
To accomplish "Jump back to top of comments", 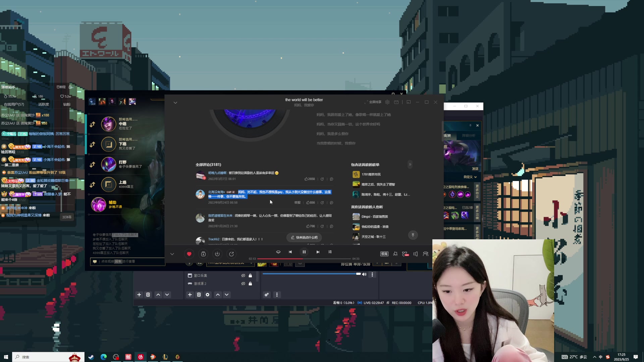I will pyautogui.click(x=413, y=235).
